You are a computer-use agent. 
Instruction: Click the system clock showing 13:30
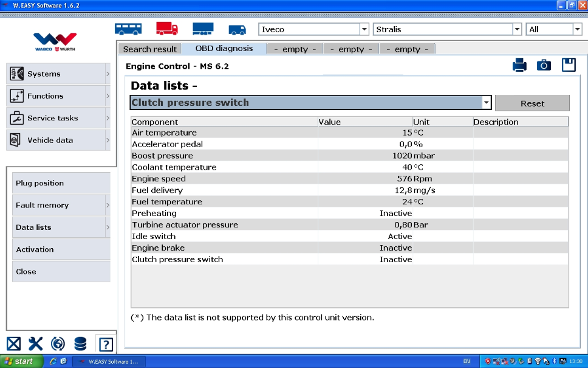click(576, 361)
